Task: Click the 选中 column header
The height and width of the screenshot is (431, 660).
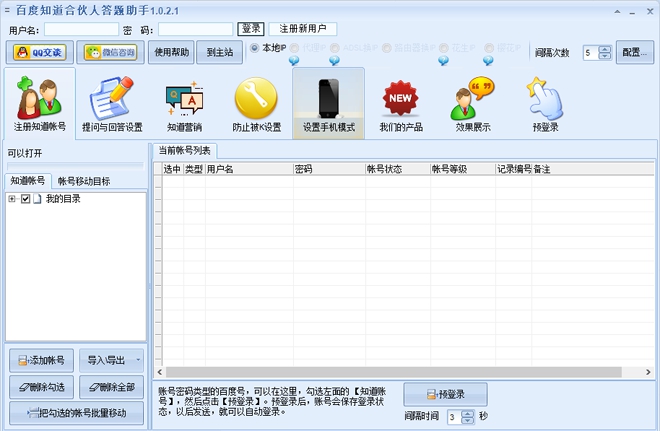Action: pos(173,169)
